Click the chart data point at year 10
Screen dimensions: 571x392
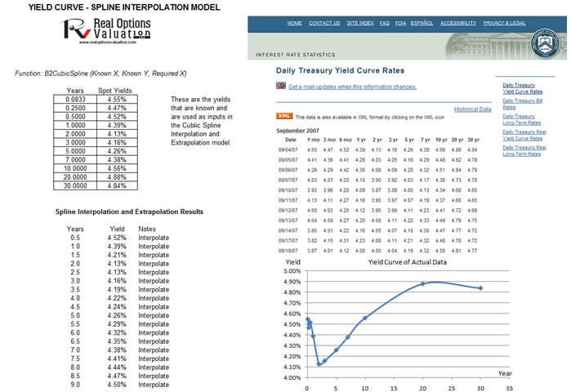pos(365,318)
